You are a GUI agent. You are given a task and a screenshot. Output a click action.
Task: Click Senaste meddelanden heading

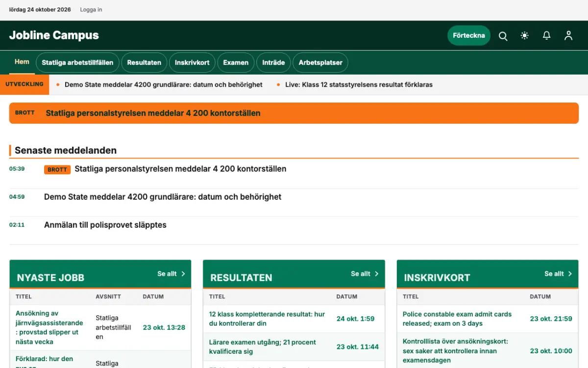tap(66, 151)
